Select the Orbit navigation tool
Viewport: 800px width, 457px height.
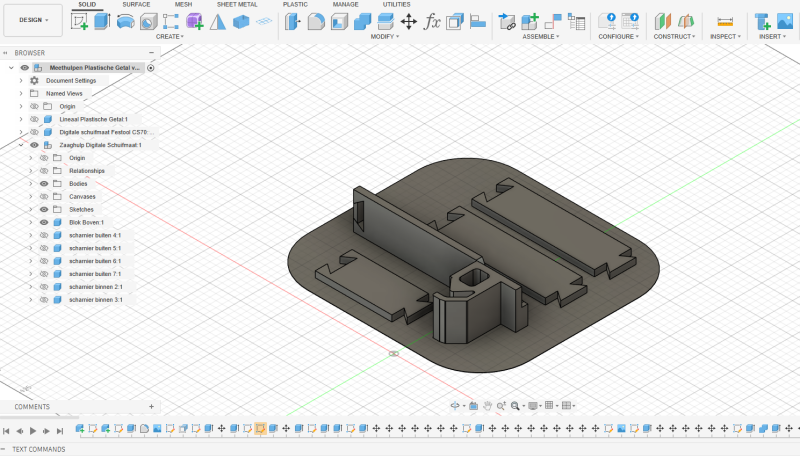455,406
